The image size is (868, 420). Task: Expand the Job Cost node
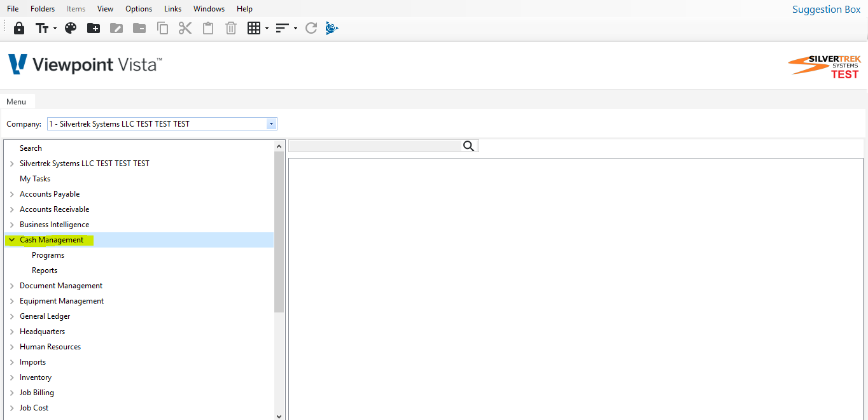click(11, 408)
